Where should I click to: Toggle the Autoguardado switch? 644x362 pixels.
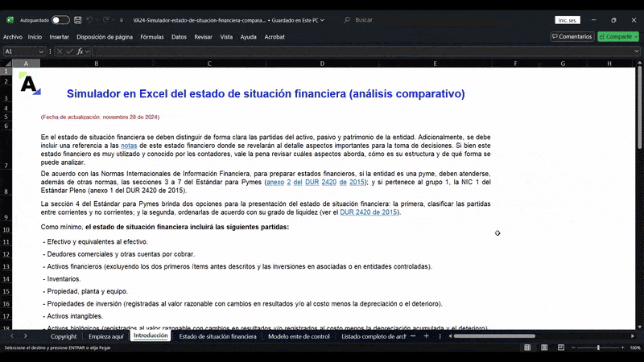click(60, 19)
